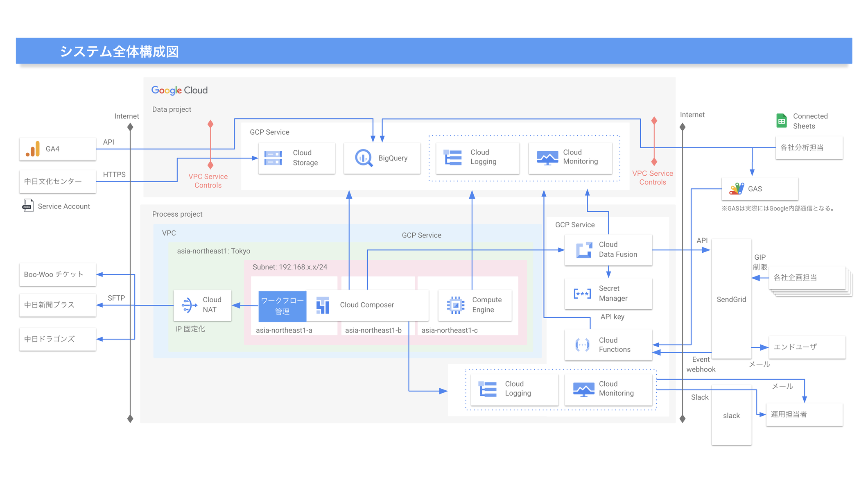Click the Cloud Functions label text
This screenshot has height=487, width=868.
(x=614, y=345)
